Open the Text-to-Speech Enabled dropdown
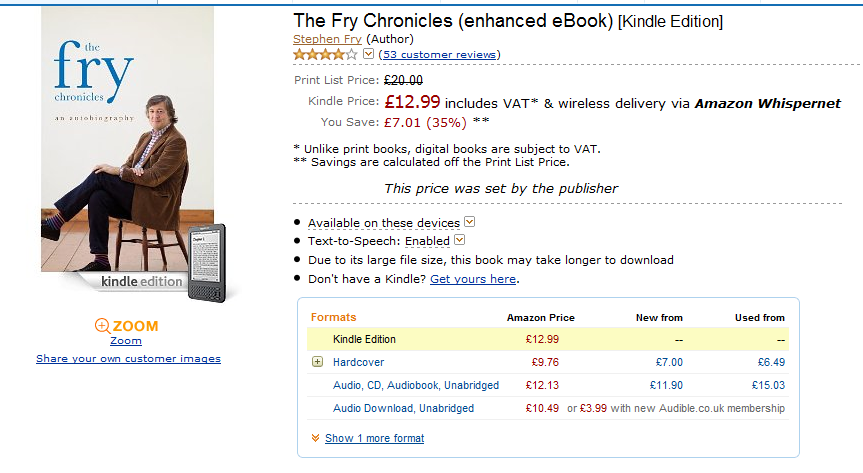863x473 pixels. click(460, 240)
